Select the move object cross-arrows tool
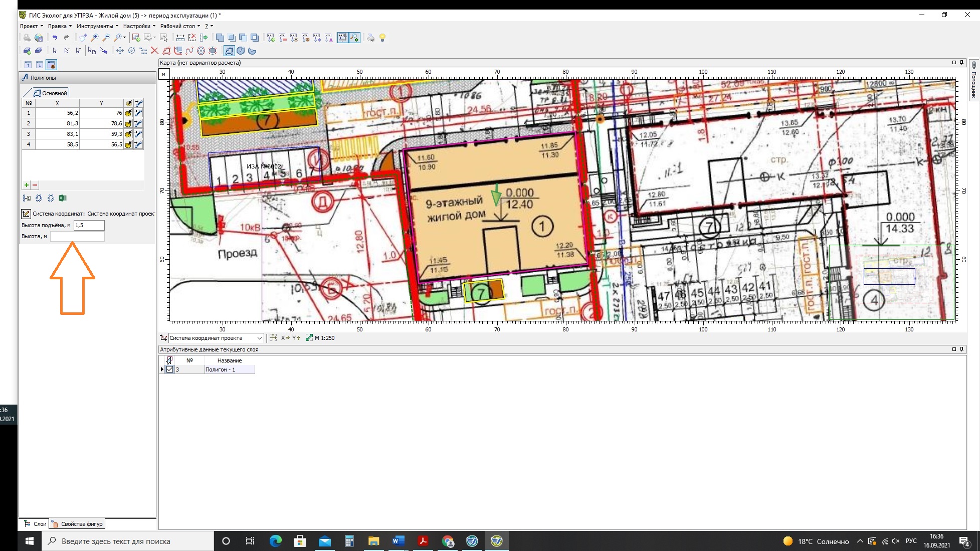The height and width of the screenshot is (551, 980). tap(120, 51)
